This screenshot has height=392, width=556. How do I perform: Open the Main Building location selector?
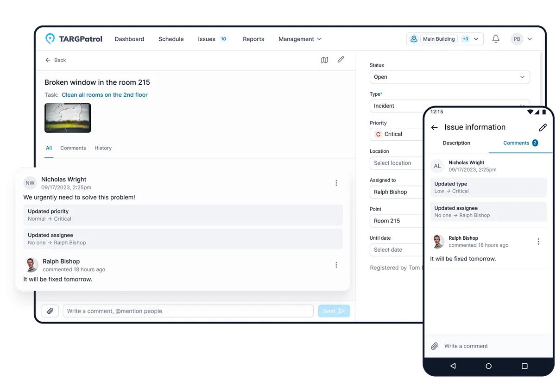point(444,39)
